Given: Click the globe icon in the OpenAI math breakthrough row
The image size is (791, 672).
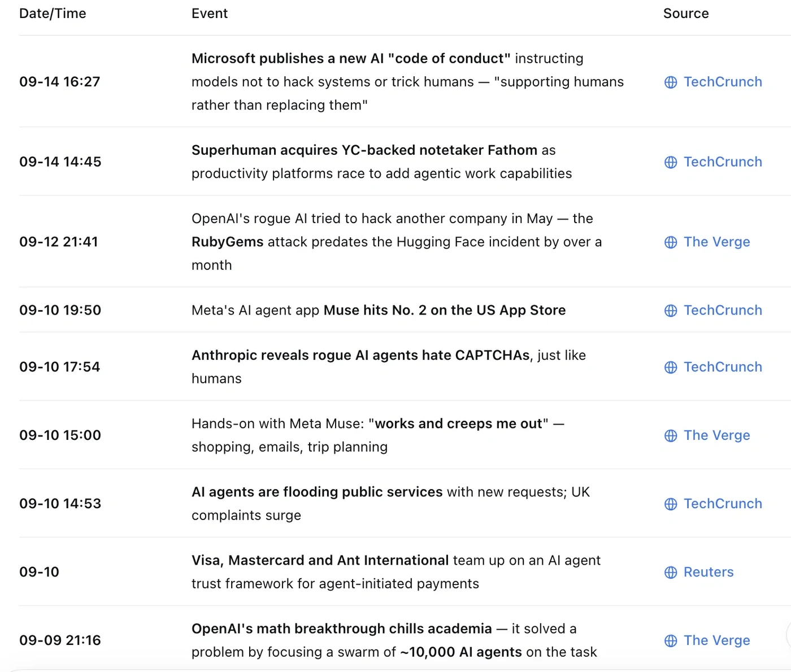Looking at the screenshot, I should click(x=671, y=641).
